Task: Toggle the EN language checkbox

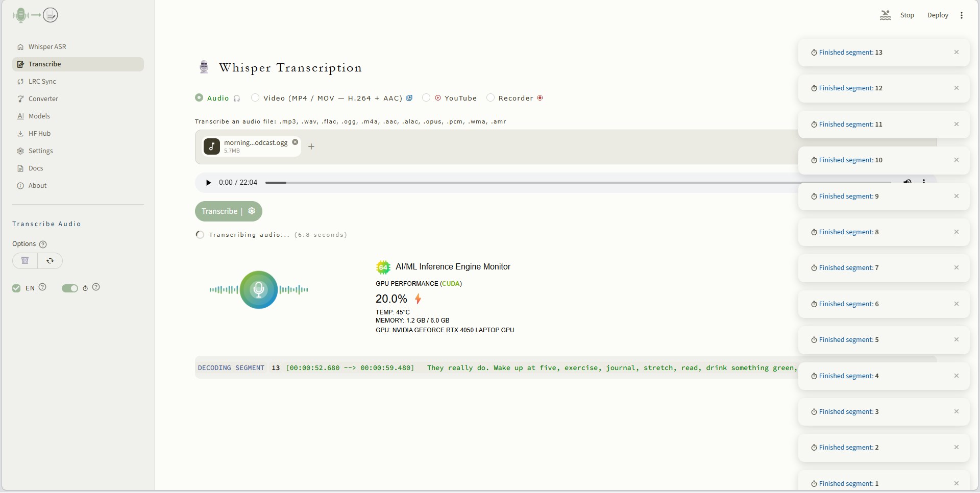Action: pyautogui.click(x=16, y=288)
